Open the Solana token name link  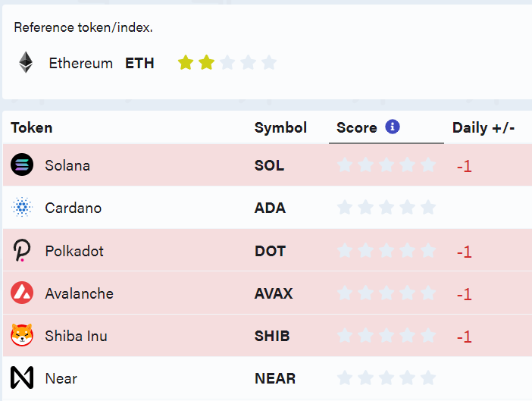tap(67, 165)
